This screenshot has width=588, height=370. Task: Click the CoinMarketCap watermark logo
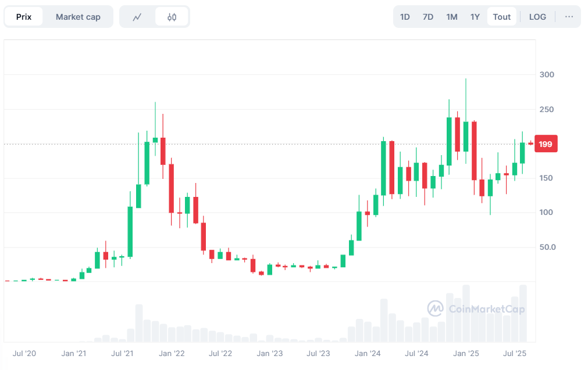pyautogui.click(x=476, y=308)
